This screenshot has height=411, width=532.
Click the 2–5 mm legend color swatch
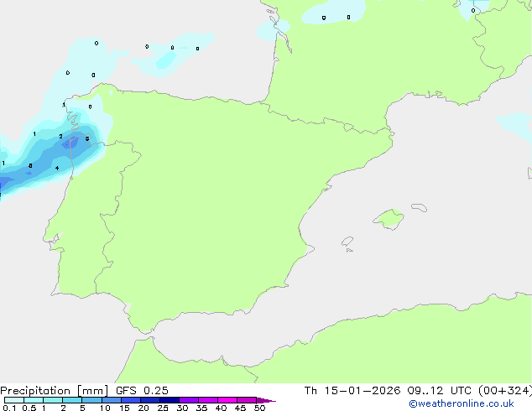72,400
